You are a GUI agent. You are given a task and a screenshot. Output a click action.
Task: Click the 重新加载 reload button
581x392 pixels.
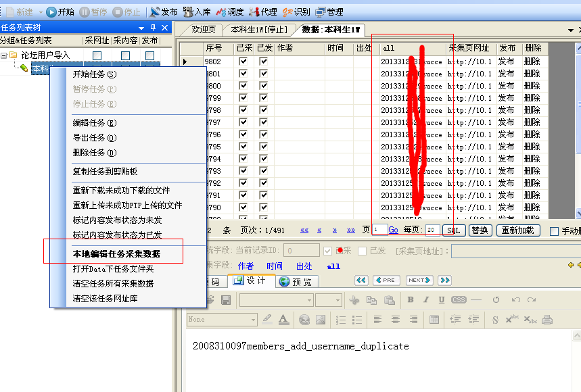[x=518, y=230]
